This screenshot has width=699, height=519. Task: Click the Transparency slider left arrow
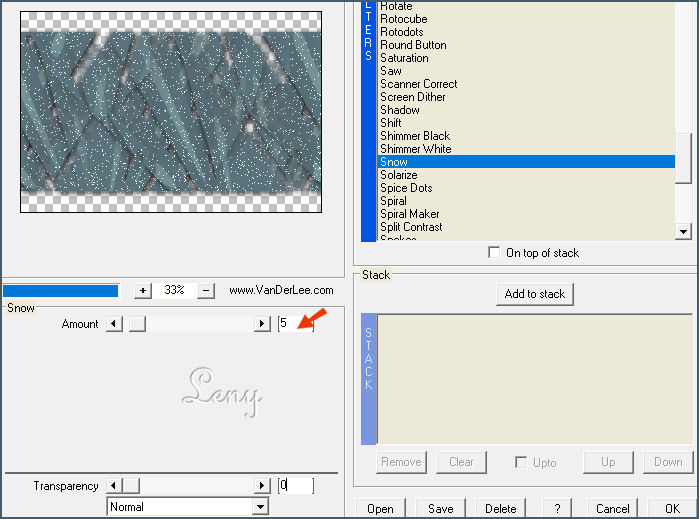tap(114, 486)
